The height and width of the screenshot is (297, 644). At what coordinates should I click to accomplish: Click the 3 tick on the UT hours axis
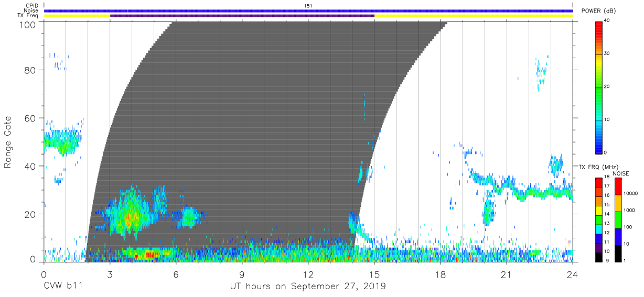tap(110, 274)
